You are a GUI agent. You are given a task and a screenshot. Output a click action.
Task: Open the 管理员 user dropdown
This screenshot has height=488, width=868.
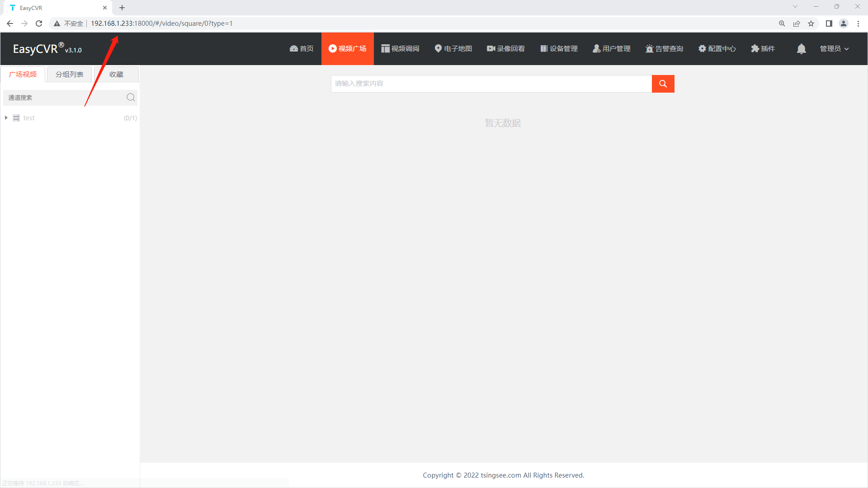(x=834, y=49)
